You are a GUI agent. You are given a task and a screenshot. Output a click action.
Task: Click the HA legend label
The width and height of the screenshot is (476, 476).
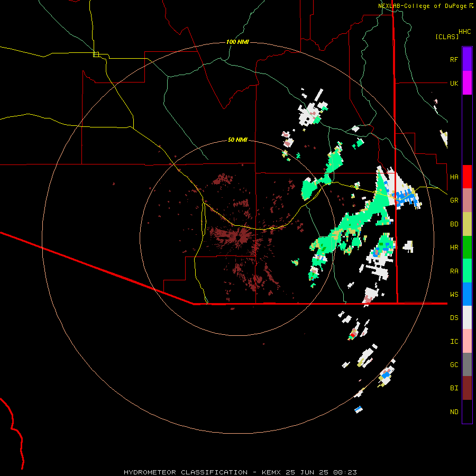coord(454,177)
